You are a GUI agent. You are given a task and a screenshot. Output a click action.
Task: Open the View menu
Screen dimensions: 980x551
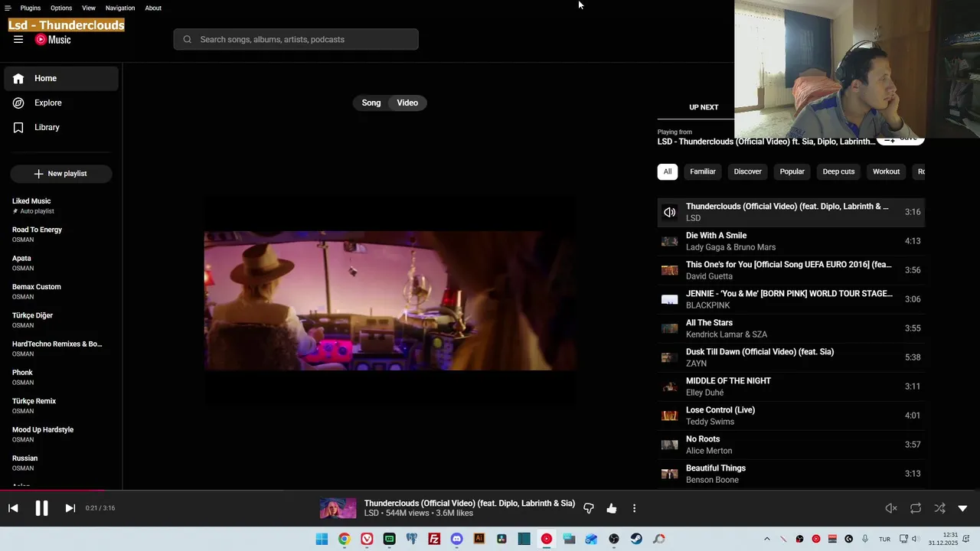(x=89, y=8)
